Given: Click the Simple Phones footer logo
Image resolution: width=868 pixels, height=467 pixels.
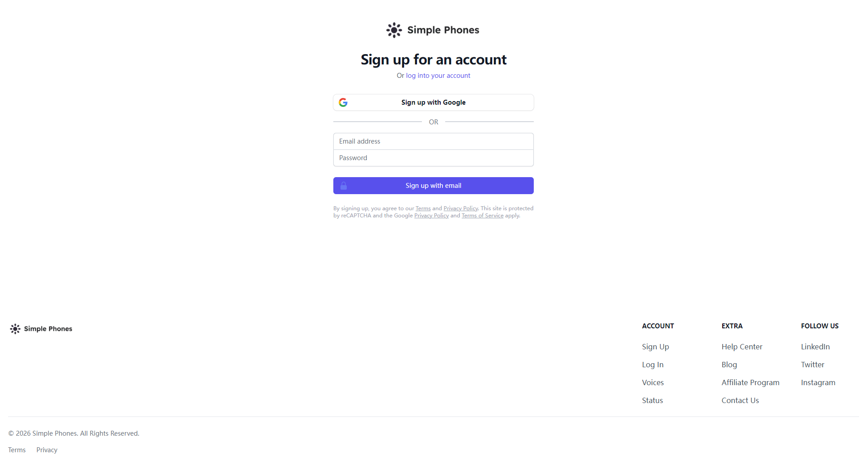Looking at the screenshot, I should (41, 329).
